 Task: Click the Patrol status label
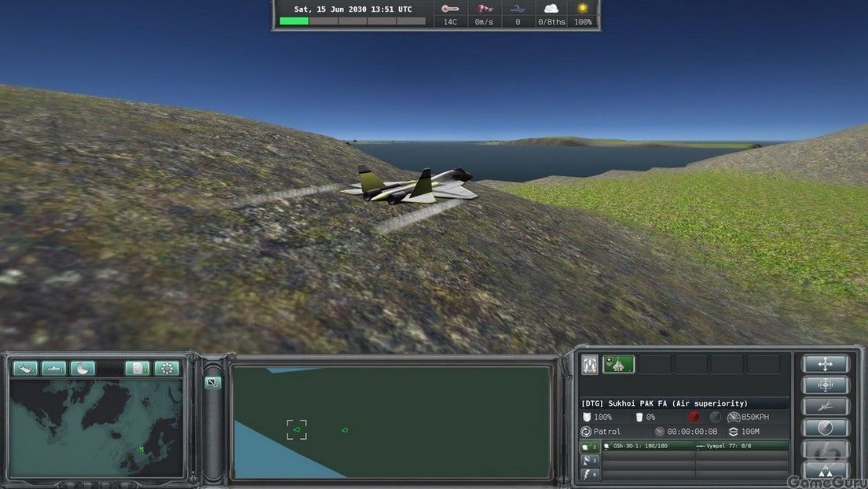click(606, 432)
